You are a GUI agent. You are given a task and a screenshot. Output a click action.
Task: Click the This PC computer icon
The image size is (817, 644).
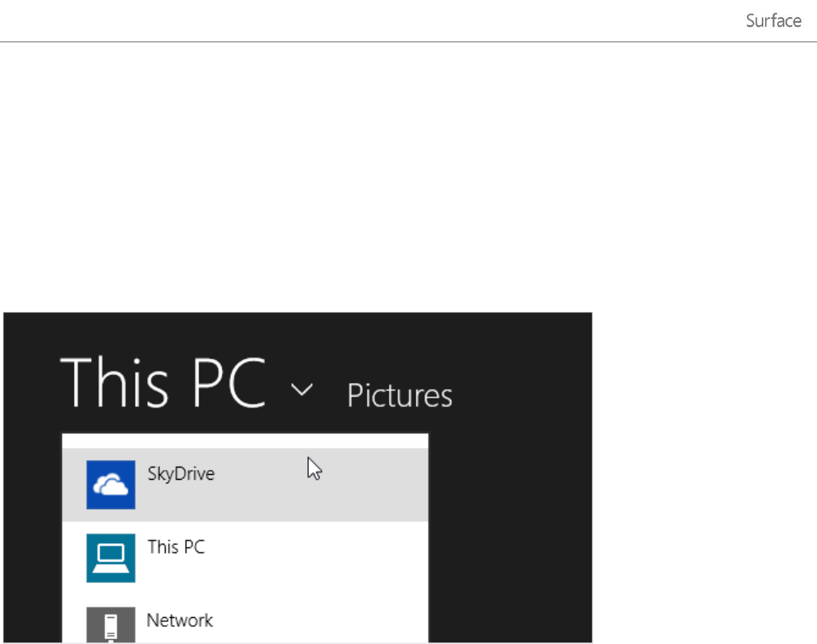(x=111, y=558)
